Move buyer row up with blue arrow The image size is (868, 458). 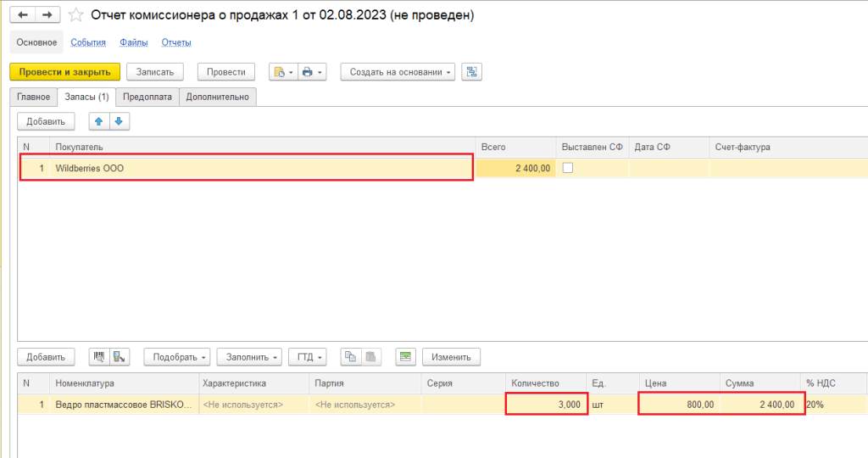[x=99, y=122]
